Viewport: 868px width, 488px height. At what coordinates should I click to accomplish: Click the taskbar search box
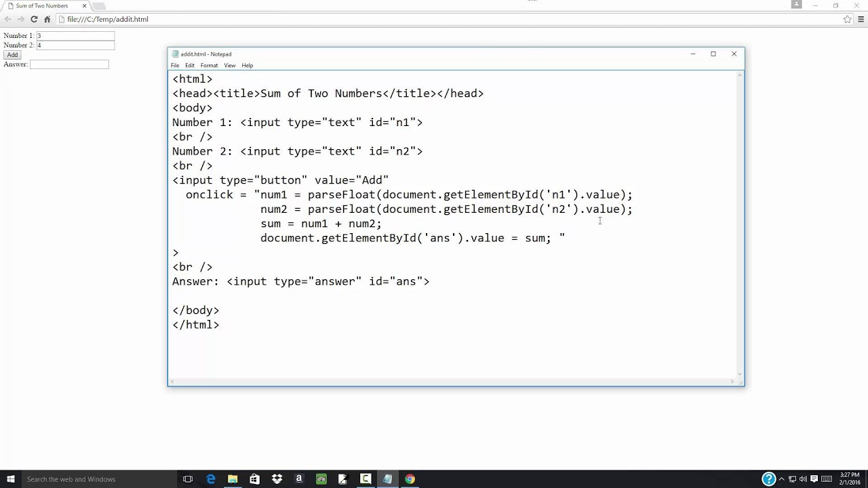pos(98,479)
